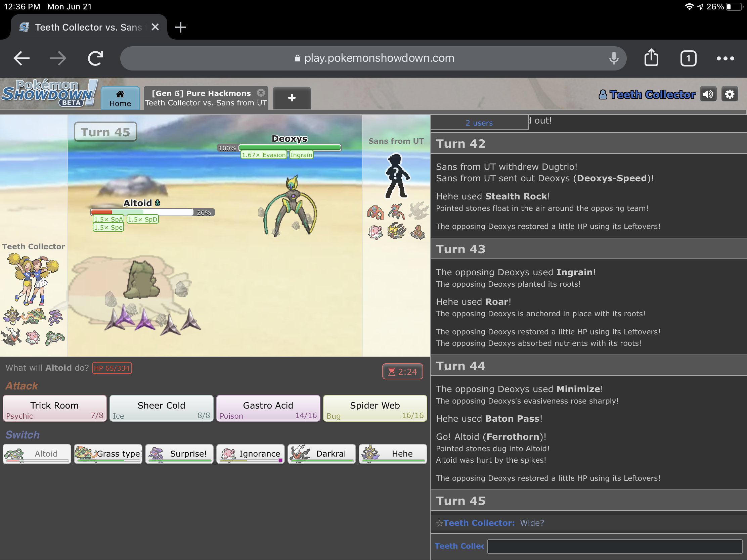Viewport: 747px width, 560px height.
Task: Go back with the browser arrow
Action: coord(21,58)
